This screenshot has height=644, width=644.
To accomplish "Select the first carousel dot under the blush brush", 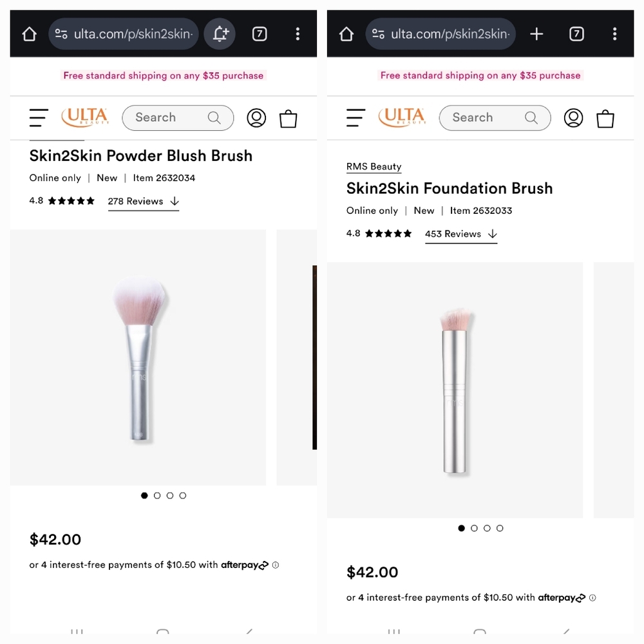I will (x=144, y=495).
